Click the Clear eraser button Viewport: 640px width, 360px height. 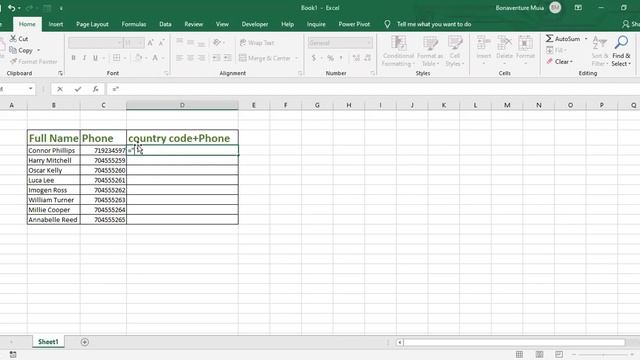[x=559, y=62]
